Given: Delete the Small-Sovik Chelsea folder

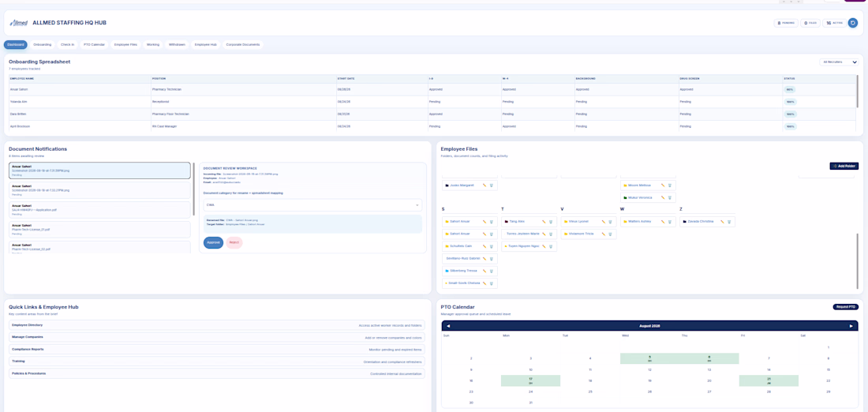Looking at the screenshot, I should (x=491, y=283).
